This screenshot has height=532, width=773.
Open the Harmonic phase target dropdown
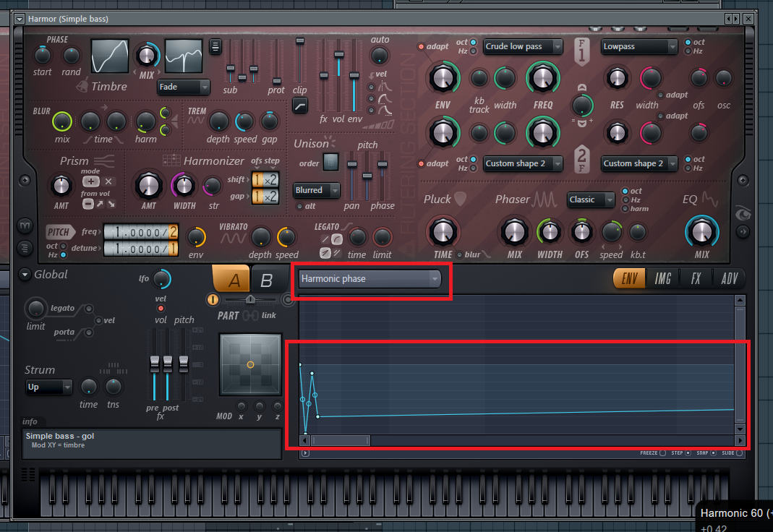point(370,279)
